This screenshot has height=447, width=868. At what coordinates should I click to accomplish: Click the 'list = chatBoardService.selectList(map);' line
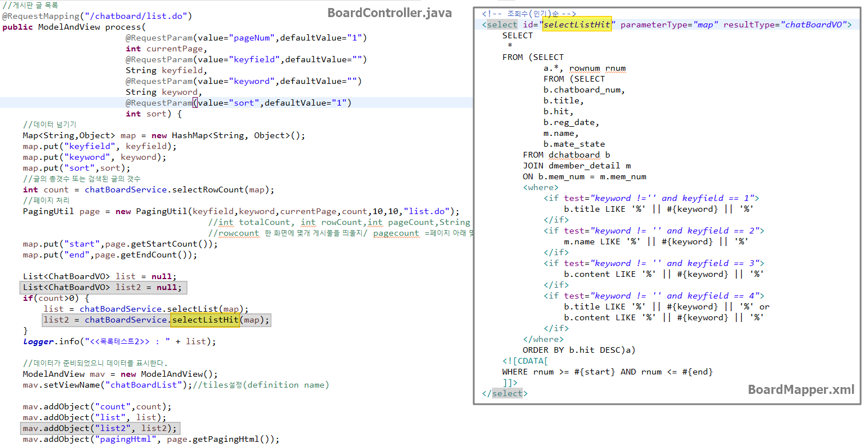[x=146, y=309]
